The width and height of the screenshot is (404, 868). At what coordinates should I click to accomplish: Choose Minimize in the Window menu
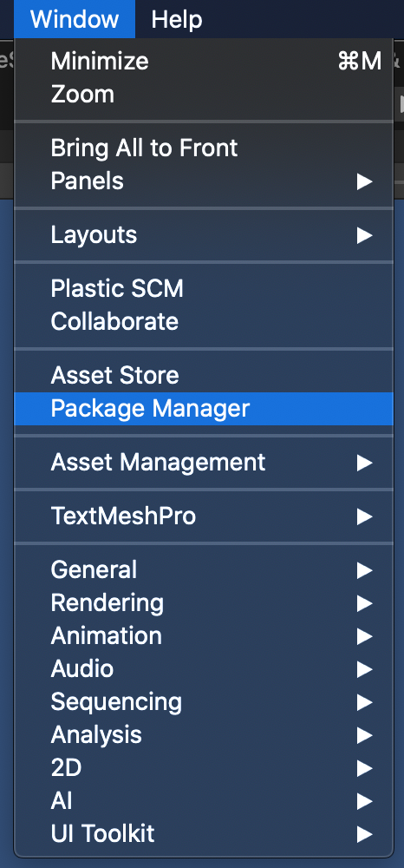coord(204,61)
